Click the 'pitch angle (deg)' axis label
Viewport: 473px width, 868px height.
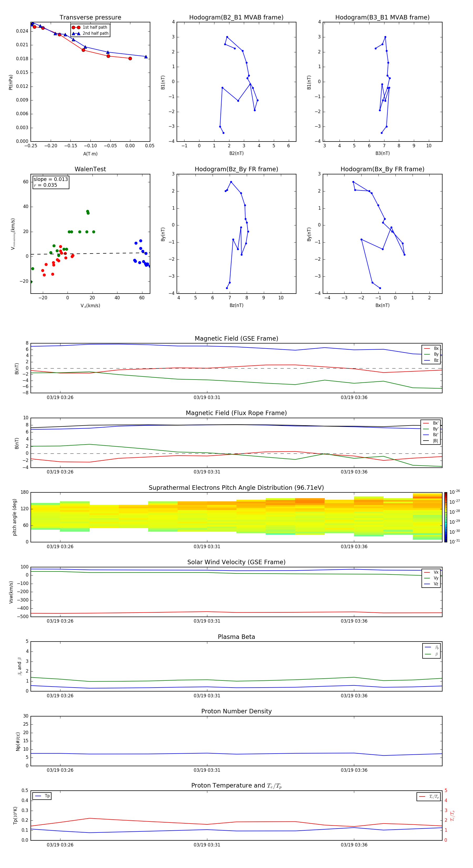[x=14, y=517]
